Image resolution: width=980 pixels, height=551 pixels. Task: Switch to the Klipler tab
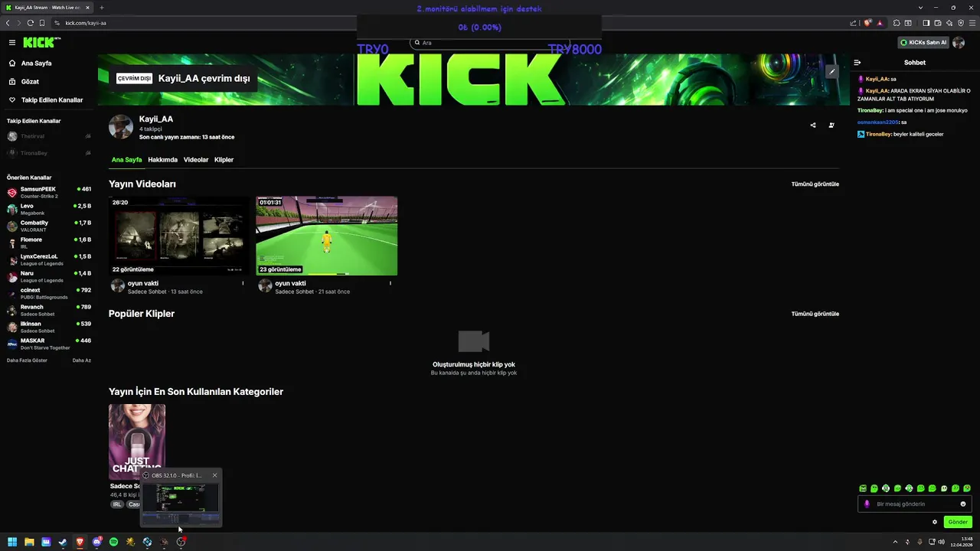click(224, 160)
